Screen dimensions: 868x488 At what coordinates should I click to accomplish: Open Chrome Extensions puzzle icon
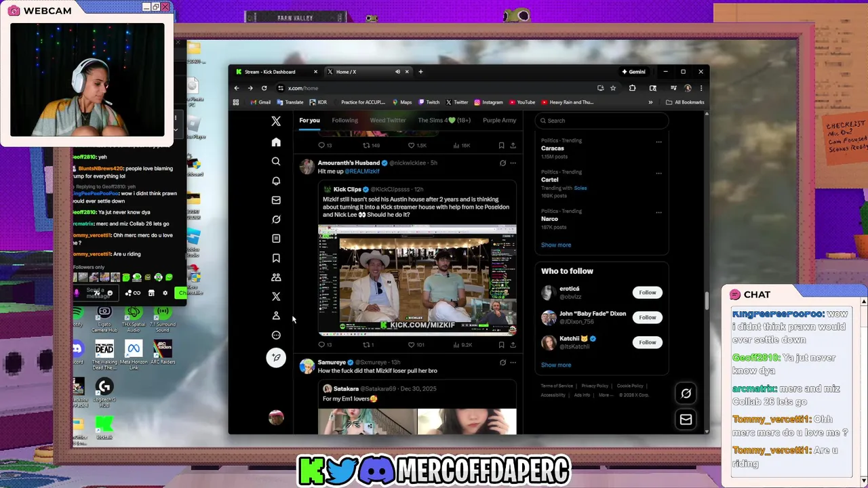click(632, 88)
